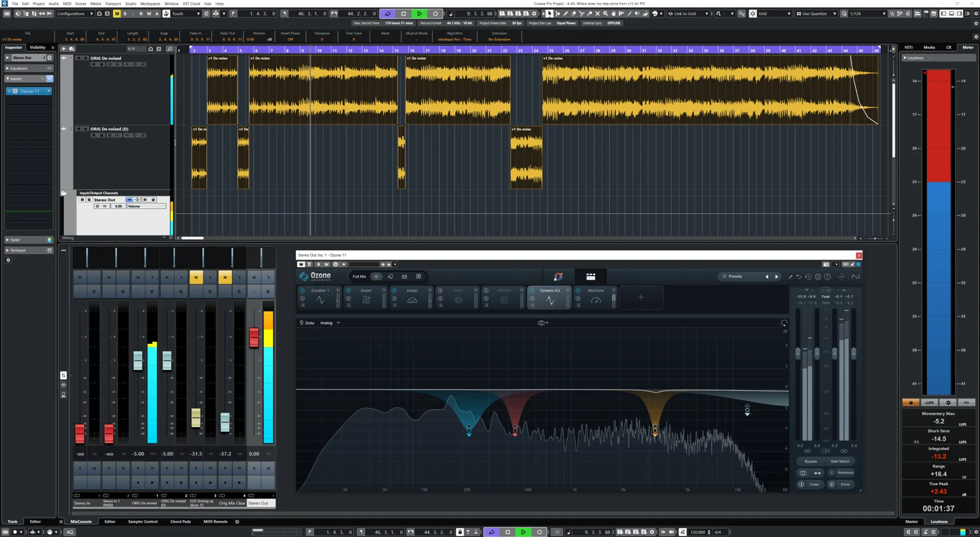Open the Touch automation mode dropdown
The image size is (980, 537).
[x=186, y=14]
